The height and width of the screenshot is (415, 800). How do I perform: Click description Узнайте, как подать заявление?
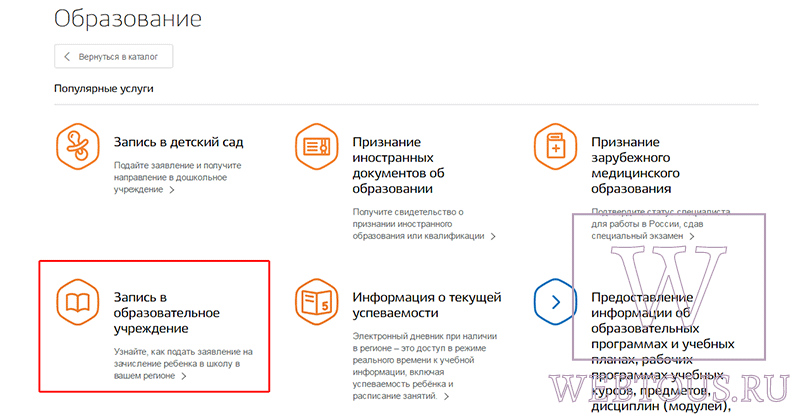pos(183,363)
